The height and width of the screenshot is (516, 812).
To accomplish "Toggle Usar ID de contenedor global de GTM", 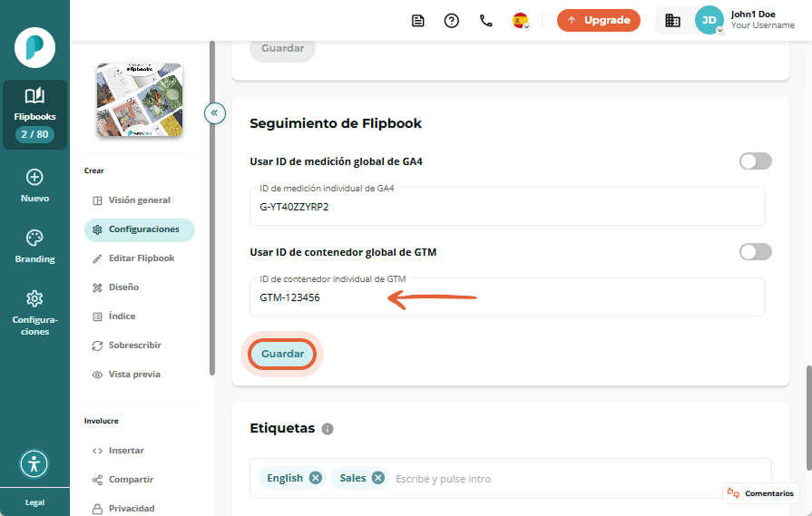I will 755,252.
